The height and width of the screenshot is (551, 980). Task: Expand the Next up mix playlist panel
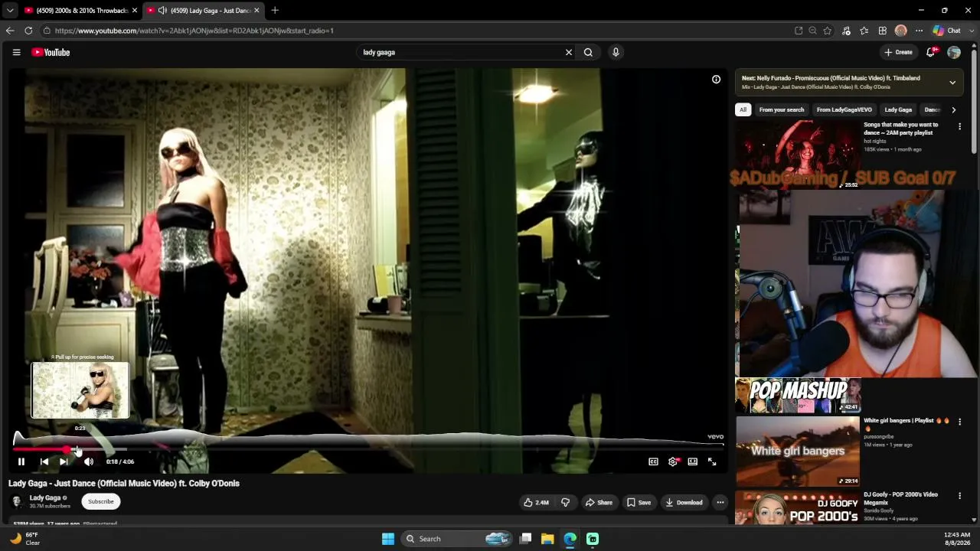point(952,82)
